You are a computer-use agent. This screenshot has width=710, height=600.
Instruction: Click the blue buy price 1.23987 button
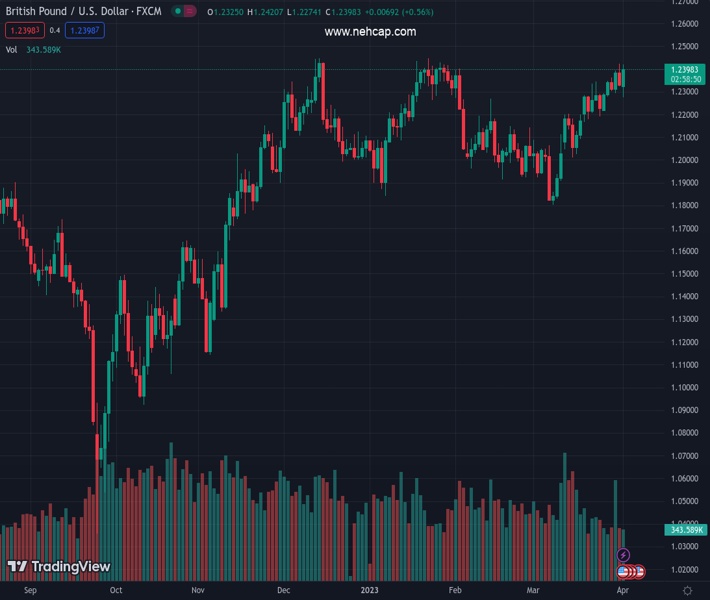(85, 30)
